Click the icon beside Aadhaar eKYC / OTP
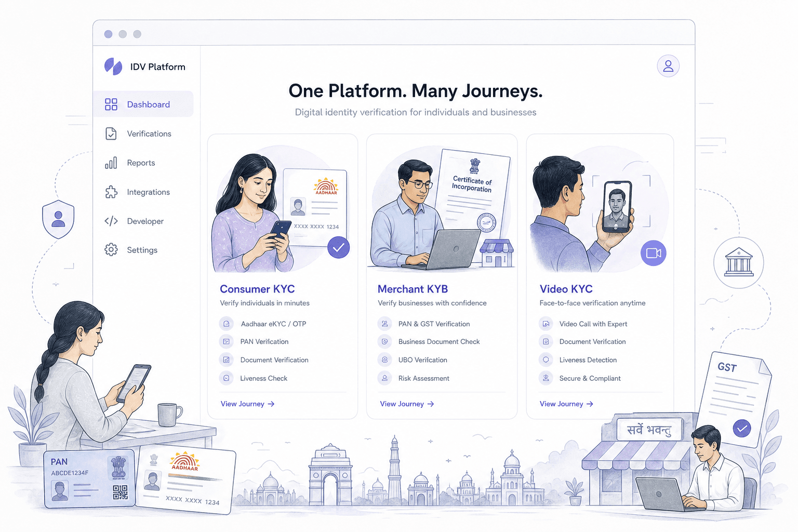 (x=227, y=324)
